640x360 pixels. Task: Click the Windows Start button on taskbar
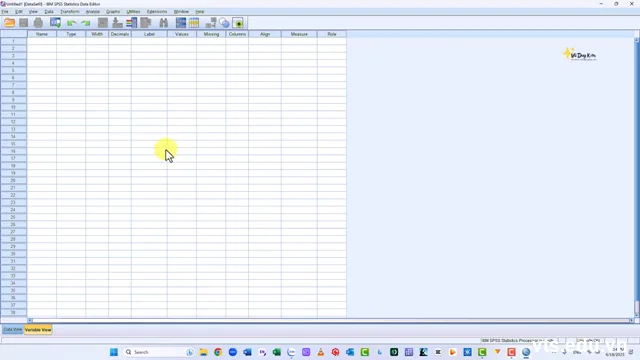[114, 352]
